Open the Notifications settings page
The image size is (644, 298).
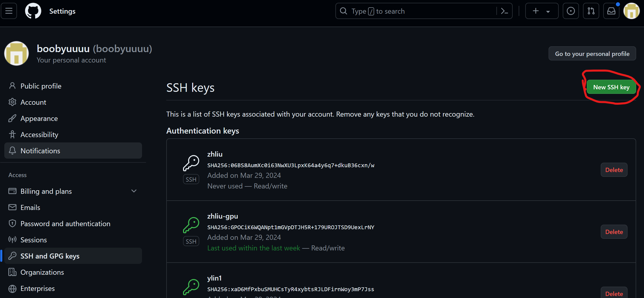73,151
